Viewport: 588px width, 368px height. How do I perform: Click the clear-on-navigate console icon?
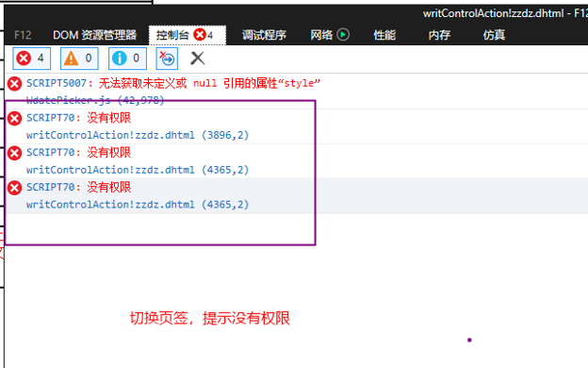click(x=167, y=59)
